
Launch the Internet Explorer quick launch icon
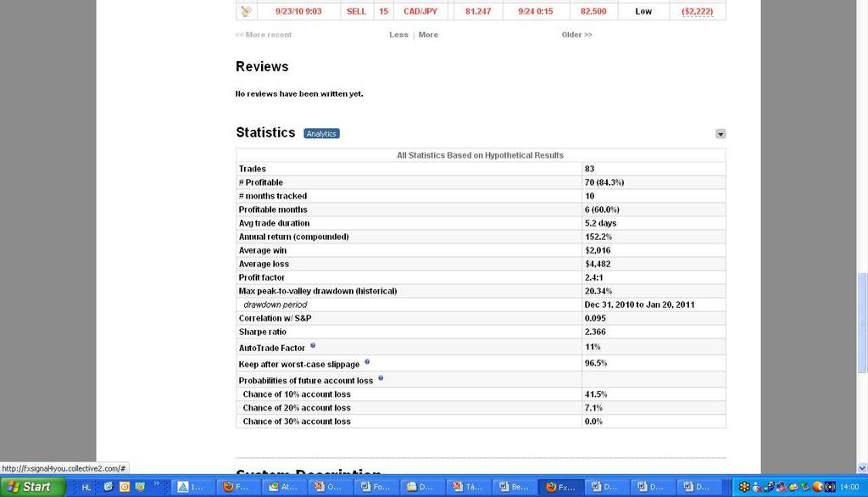[x=108, y=487]
